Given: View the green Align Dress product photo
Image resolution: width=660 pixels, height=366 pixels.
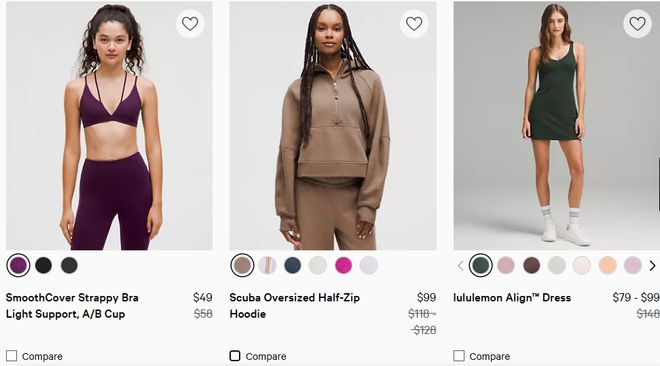Looking at the screenshot, I should [x=556, y=126].
